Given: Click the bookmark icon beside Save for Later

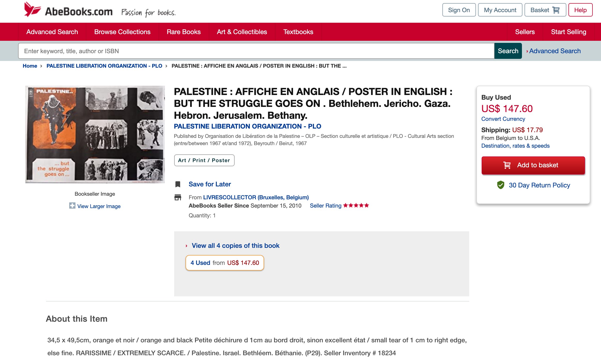Looking at the screenshot, I should point(178,184).
